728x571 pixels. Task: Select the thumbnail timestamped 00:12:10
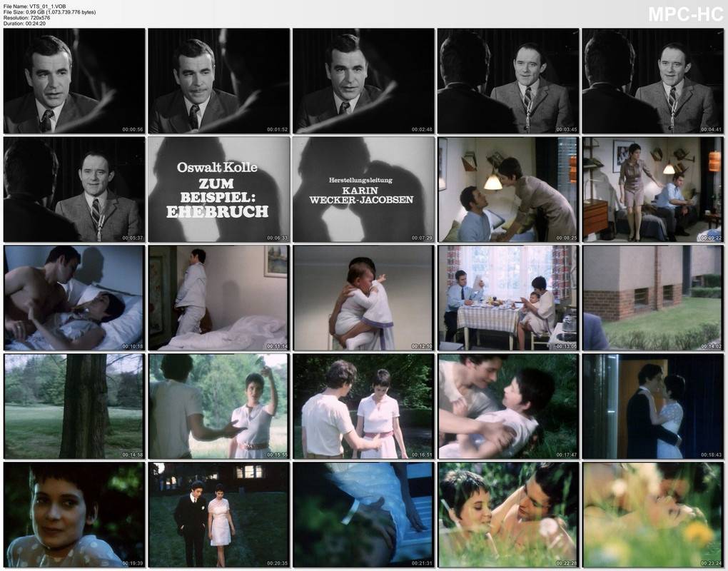363,298
